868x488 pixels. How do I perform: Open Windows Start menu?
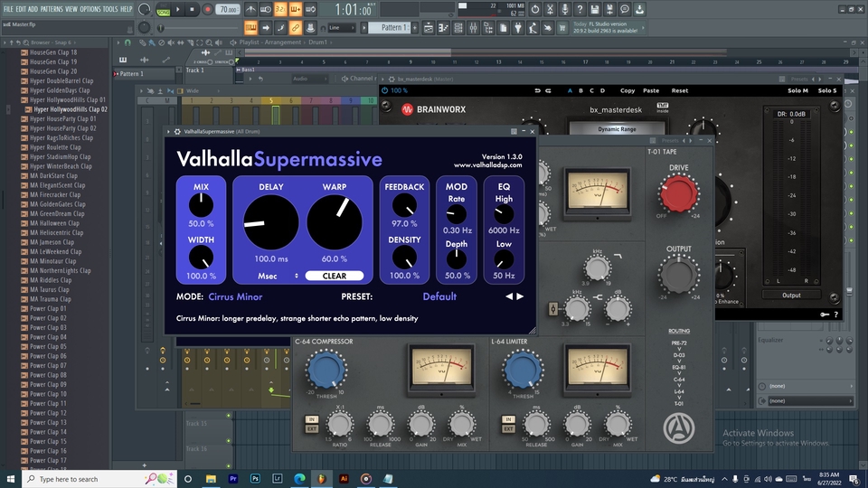point(11,479)
